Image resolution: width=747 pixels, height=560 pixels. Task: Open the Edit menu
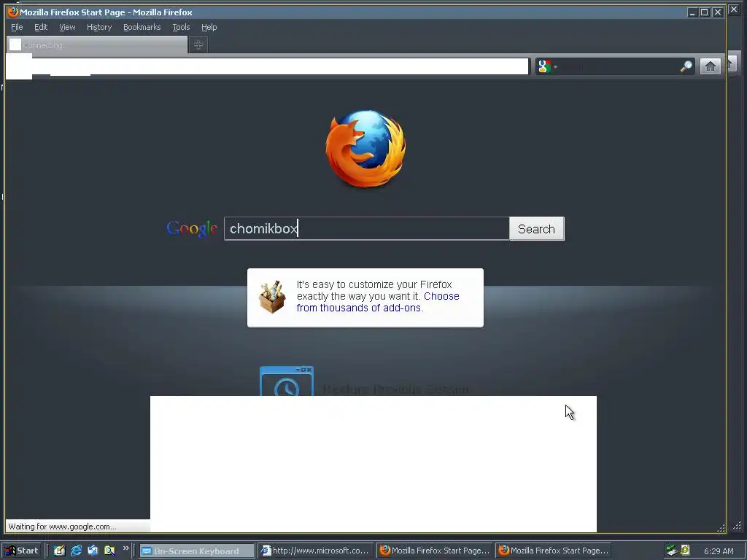click(41, 27)
